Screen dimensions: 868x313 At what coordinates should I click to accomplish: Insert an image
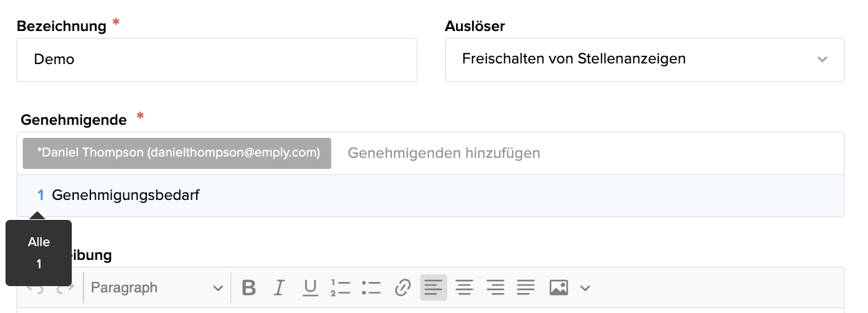click(559, 287)
